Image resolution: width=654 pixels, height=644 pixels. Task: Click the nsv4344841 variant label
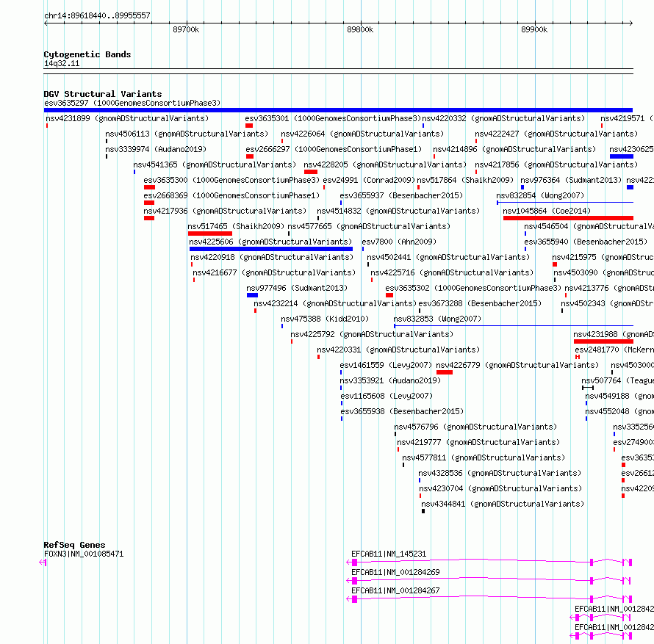503,504
